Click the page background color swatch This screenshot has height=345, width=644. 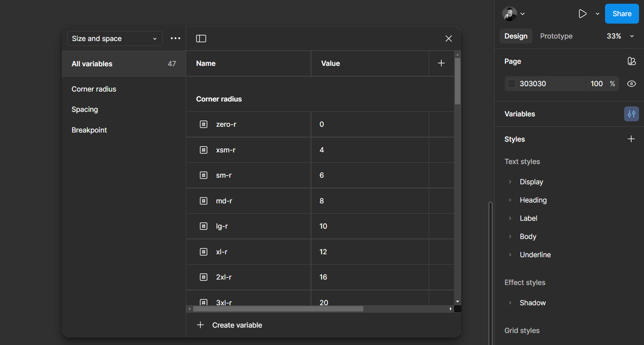[x=512, y=84]
